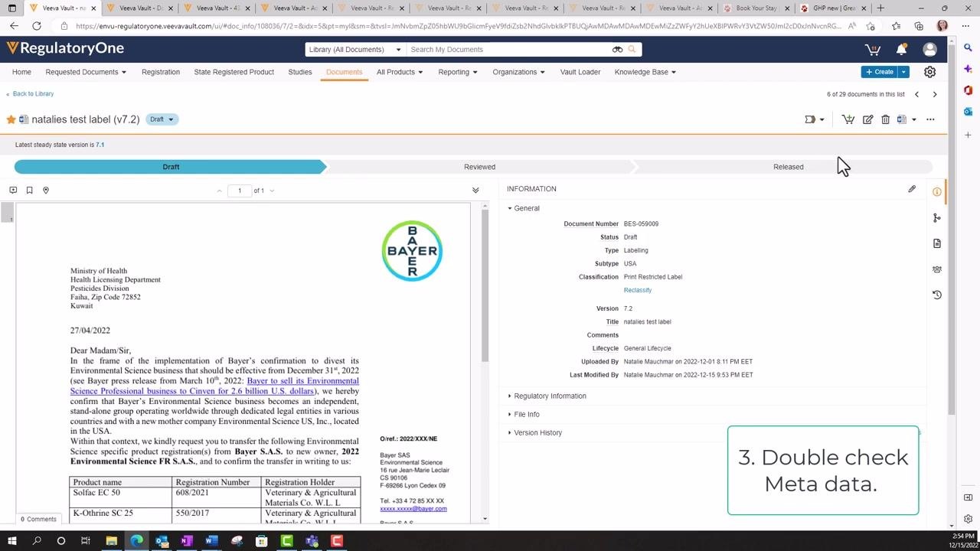The width and height of the screenshot is (980, 551).
Task: Click the favorite star next to document title
Action: [11, 119]
